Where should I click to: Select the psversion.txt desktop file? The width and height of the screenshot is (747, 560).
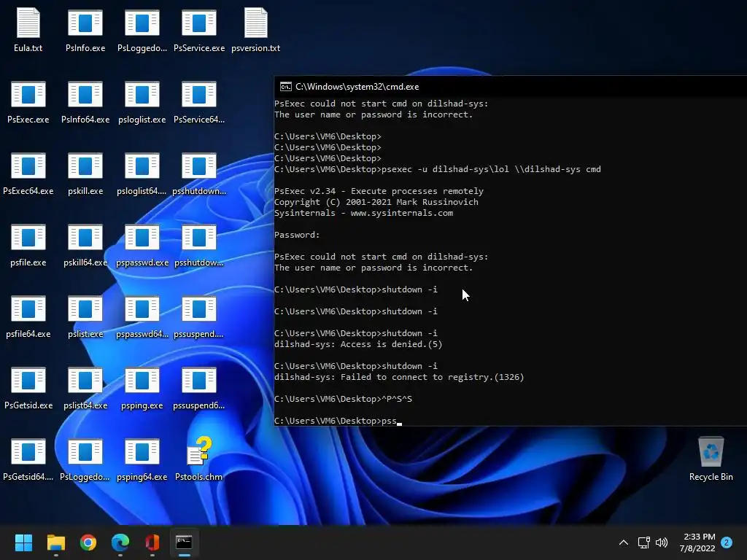point(256,29)
